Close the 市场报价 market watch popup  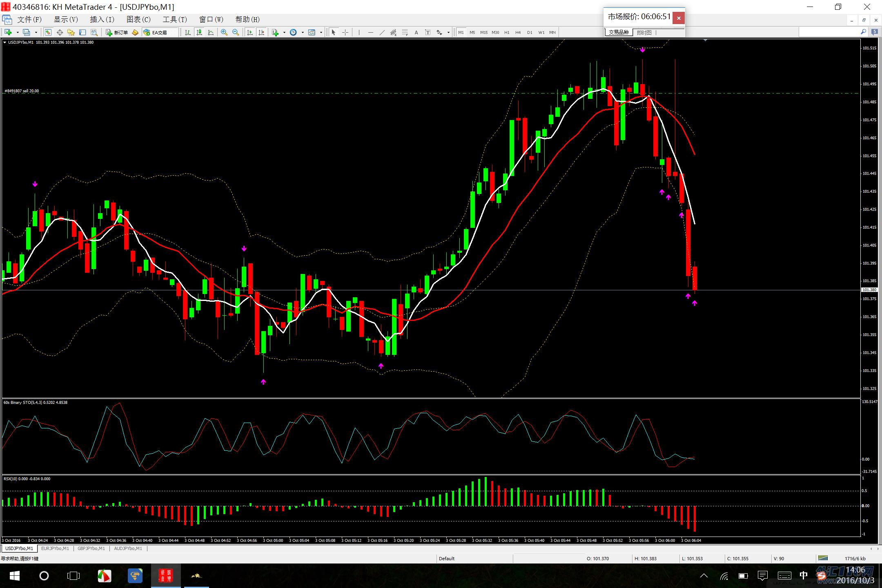click(679, 18)
